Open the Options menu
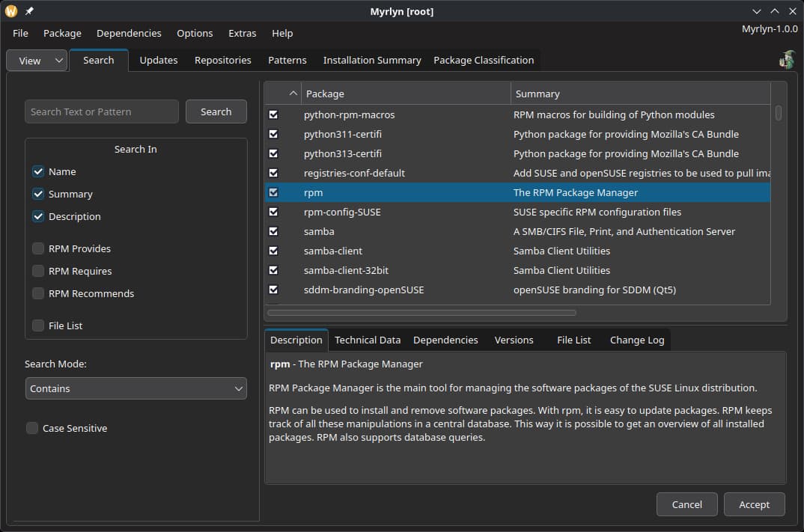Screen dimensions: 804x532 click(195, 33)
